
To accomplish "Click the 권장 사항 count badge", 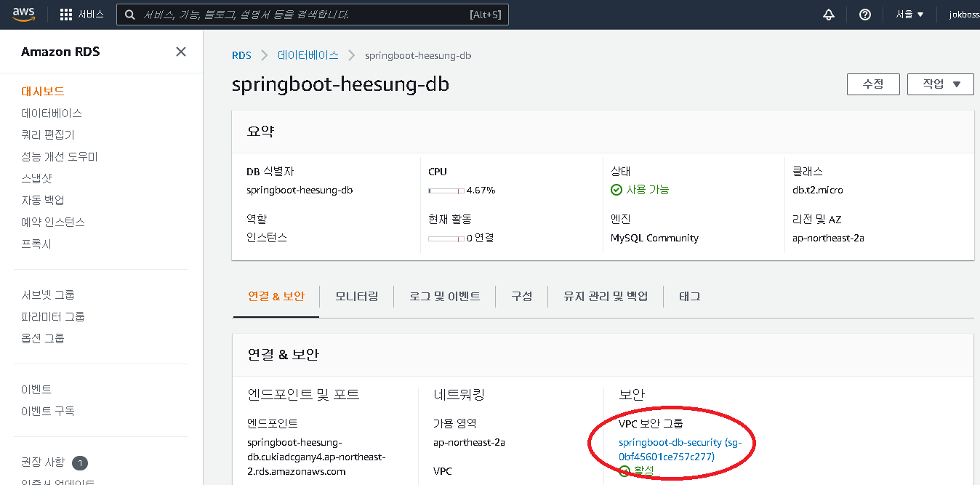I will (80, 463).
